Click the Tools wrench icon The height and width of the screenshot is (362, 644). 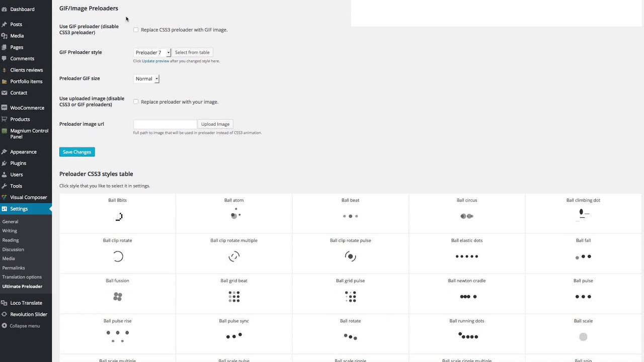click(4, 186)
